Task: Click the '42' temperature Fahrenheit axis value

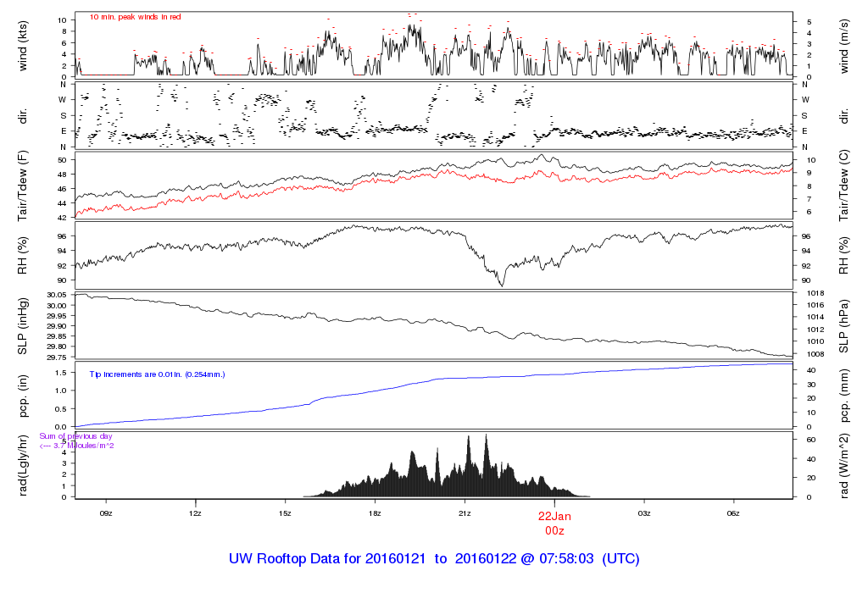Action: click(63, 218)
